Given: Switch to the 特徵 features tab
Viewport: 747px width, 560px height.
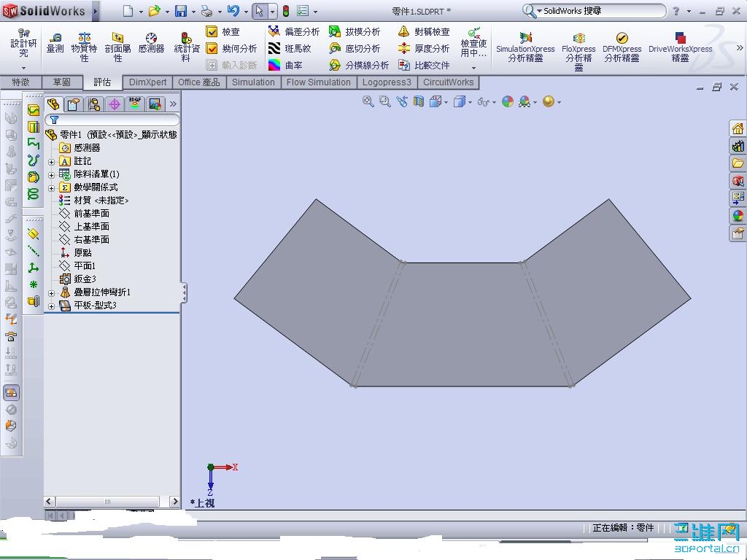Looking at the screenshot, I should (20, 82).
